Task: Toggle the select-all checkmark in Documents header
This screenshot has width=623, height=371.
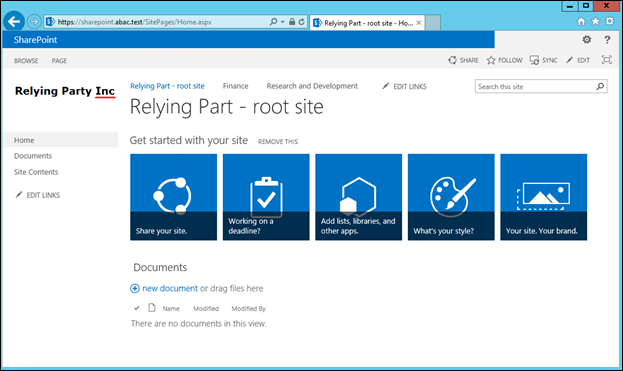Action: click(137, 308)
